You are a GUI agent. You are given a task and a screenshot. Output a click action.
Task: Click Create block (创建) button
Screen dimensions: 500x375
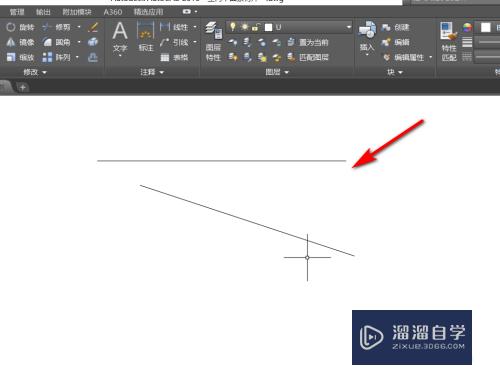click(395, 27)
